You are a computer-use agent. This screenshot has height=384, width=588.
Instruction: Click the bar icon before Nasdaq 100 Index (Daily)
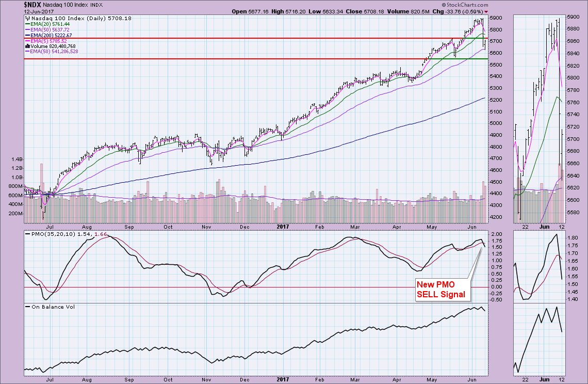point(28,18)
